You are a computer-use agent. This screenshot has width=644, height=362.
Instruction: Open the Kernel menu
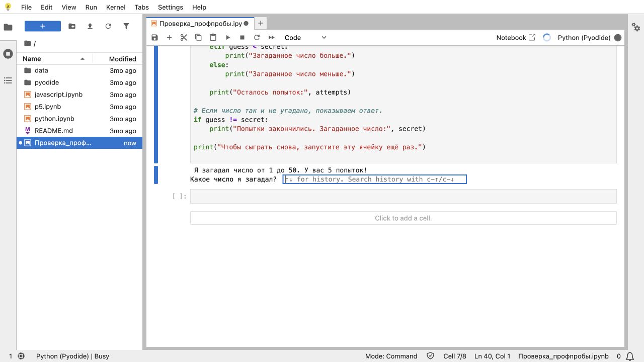116,7
